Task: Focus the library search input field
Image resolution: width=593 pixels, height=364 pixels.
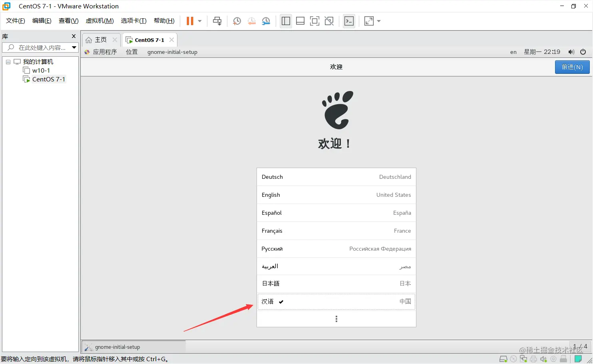Action: click(40, 47)
